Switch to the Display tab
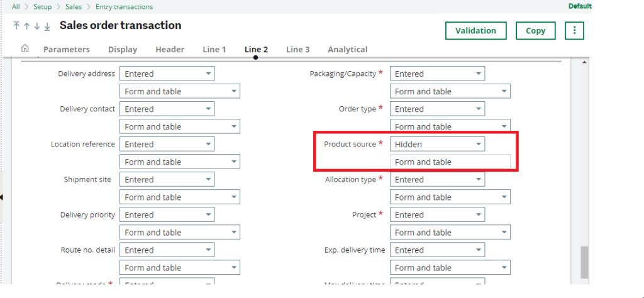Screen dimensions: 644x298 (x=123, y=50)
